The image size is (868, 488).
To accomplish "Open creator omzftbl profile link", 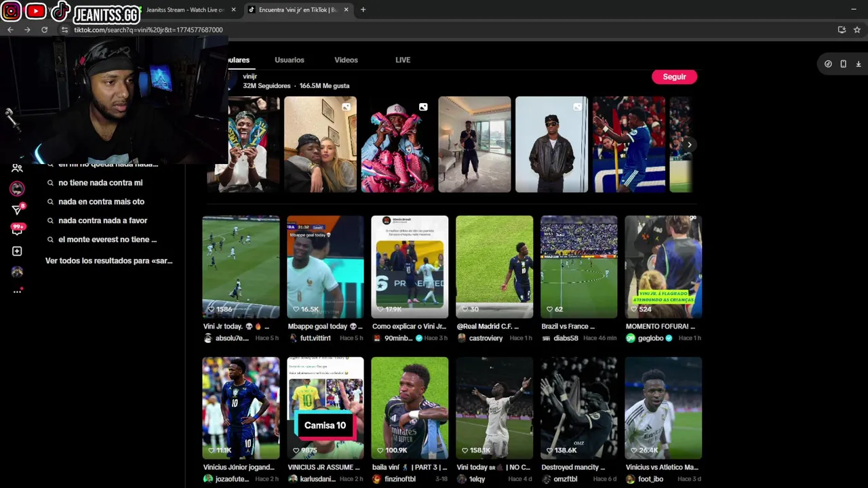I will 565,479.
